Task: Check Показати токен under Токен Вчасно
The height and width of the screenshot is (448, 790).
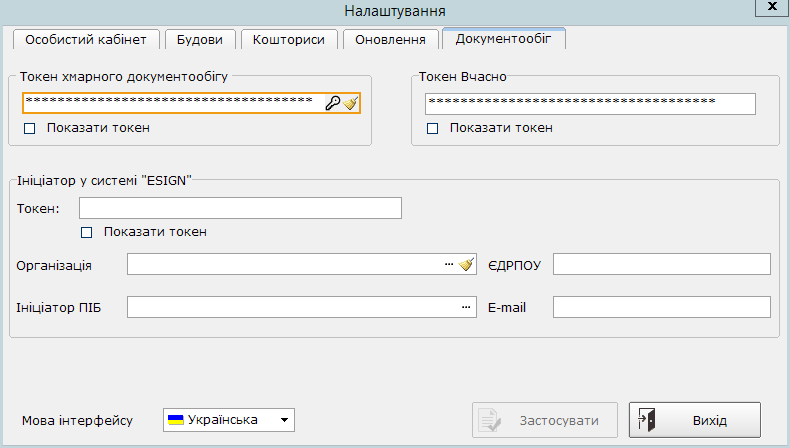Action: (433, 128)
